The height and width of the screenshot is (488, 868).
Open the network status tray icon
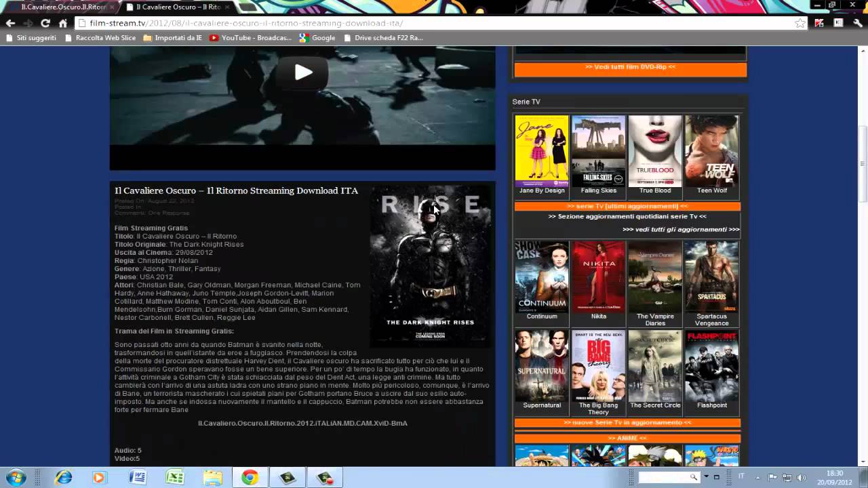tap(787, 477)
